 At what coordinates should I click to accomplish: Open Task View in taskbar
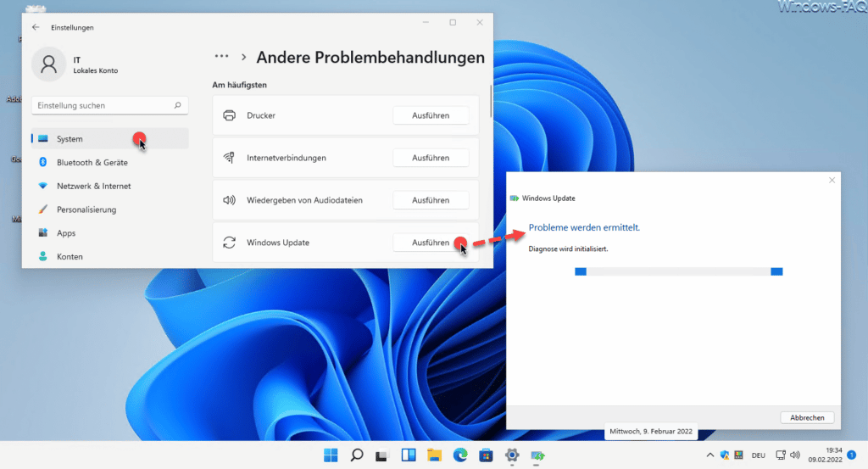click(x=382, y=455)
